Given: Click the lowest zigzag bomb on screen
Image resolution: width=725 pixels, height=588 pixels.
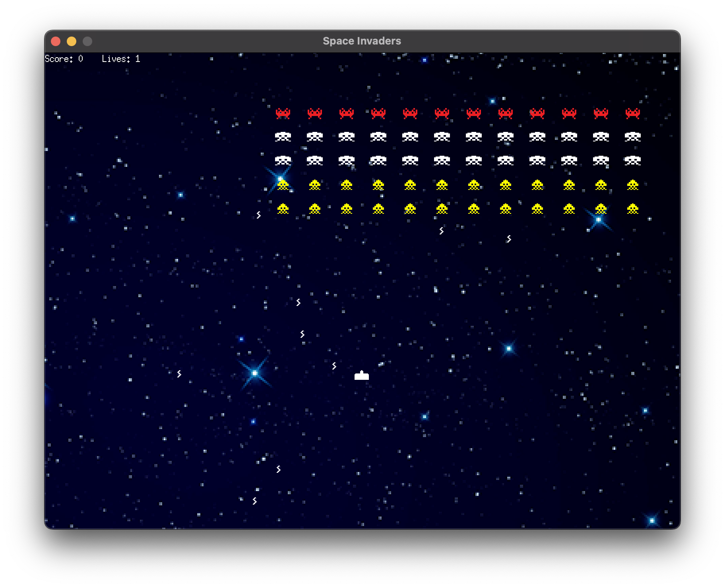Looking at the screenshot, I should [x=254, y=501].
